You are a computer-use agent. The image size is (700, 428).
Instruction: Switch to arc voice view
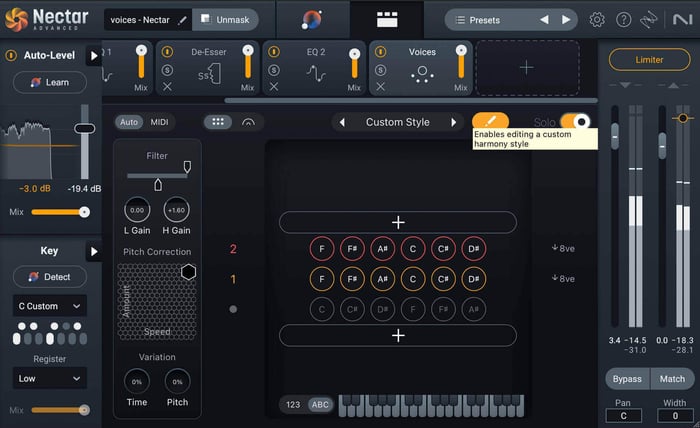tap(248, 122)
